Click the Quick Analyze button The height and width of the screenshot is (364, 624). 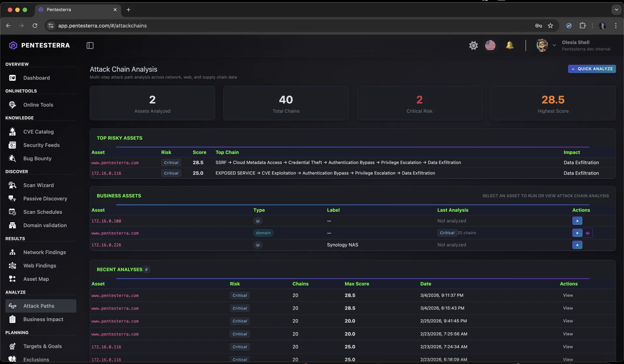coord(591,69)
